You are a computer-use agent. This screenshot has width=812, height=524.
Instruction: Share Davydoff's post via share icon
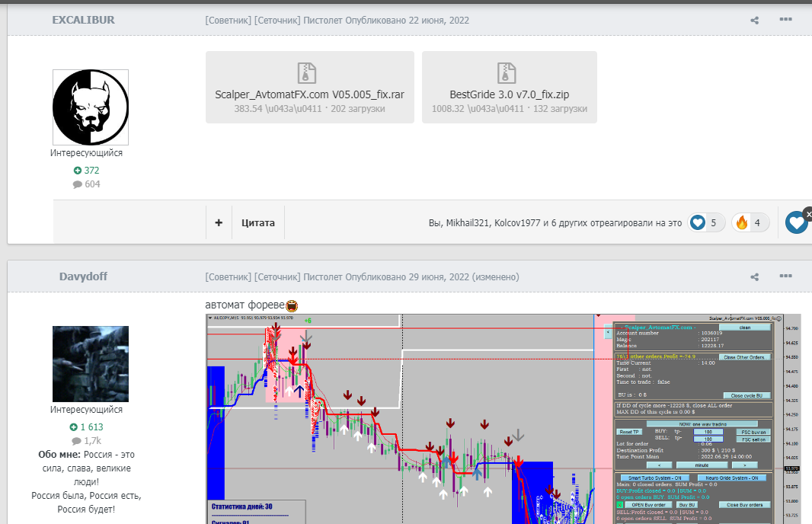click(x=755, y=277)
